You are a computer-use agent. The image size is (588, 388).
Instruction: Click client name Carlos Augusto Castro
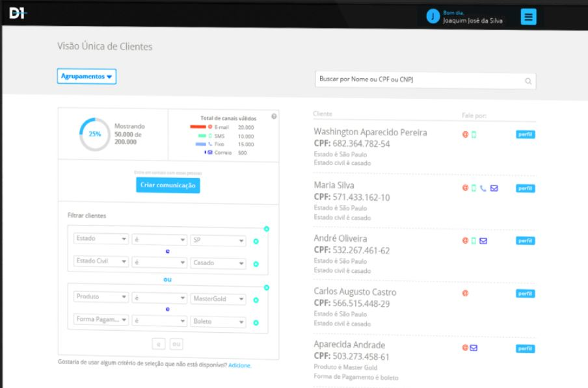(x=354, y=292)
